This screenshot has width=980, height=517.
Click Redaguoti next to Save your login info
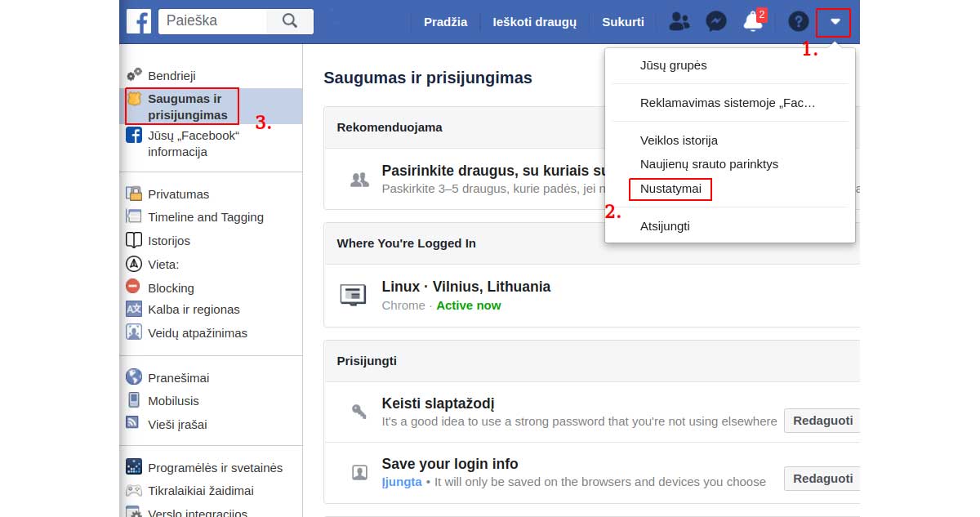[x=822, y=479]
